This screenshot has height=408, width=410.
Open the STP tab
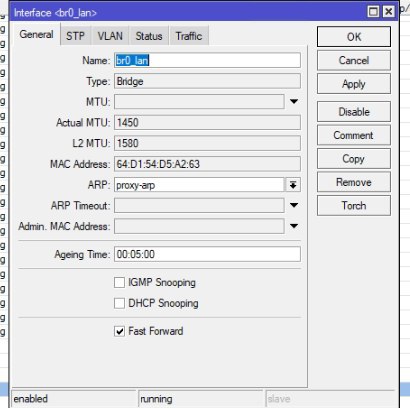point(75,36)
